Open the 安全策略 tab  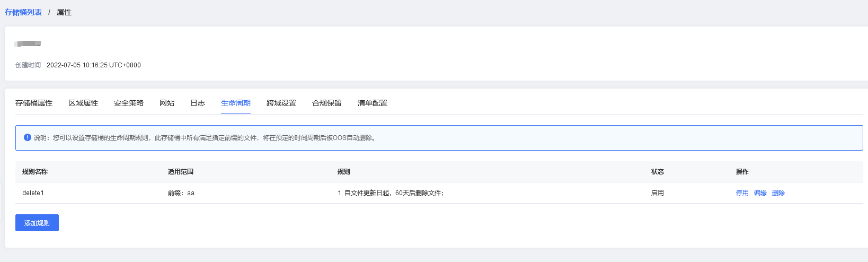(x=129, y=103)
